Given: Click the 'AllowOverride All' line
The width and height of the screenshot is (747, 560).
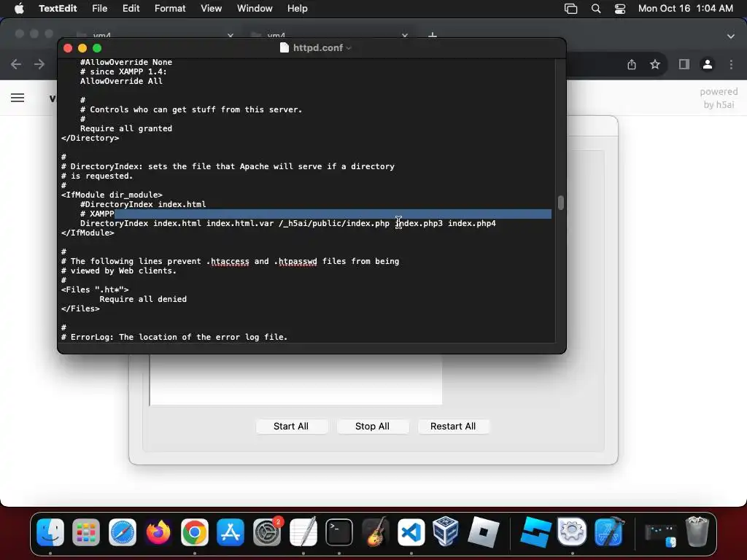Looking at the screenshot, I should click(x=121, y=81).
